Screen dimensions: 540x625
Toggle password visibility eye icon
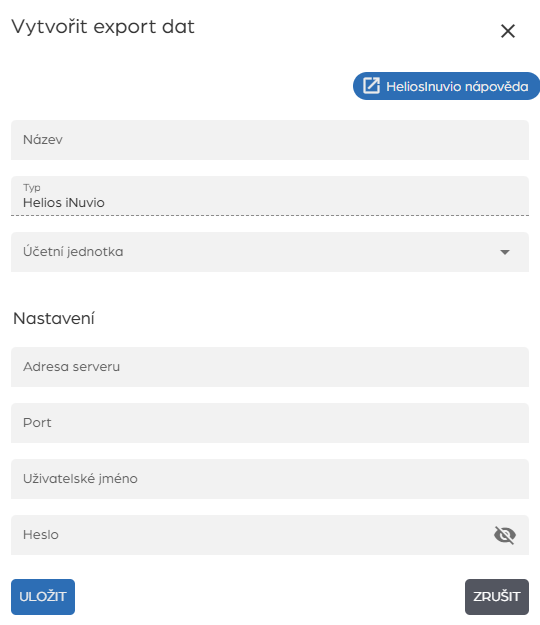(505, 535)
